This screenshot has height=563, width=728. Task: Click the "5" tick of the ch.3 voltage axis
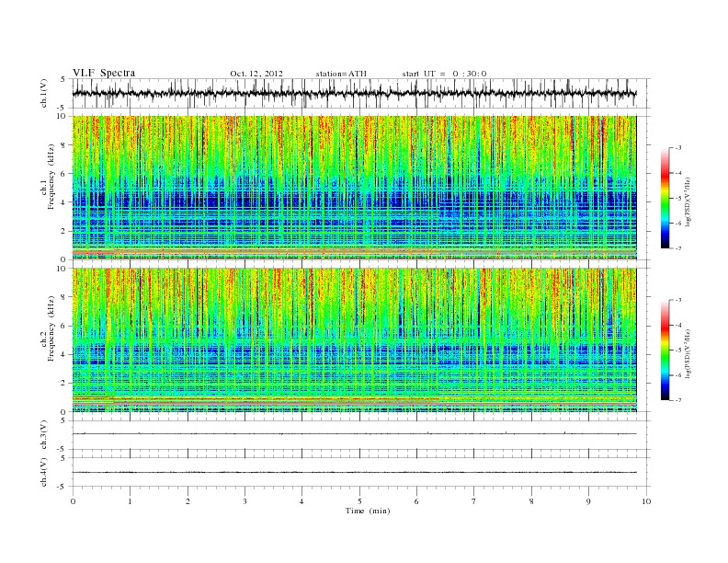coord(64,420)
